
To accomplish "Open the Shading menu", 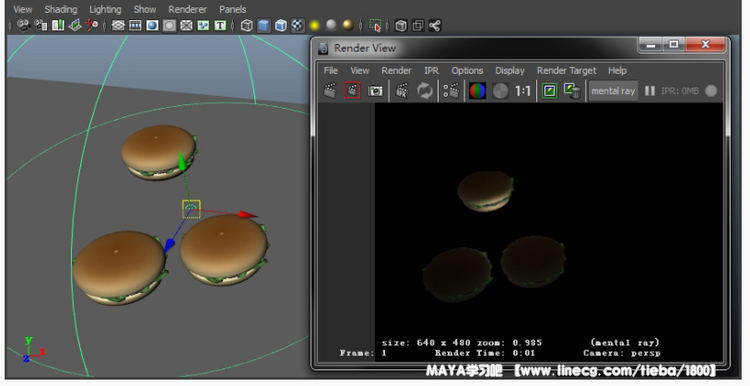I will tap(61, 9).
